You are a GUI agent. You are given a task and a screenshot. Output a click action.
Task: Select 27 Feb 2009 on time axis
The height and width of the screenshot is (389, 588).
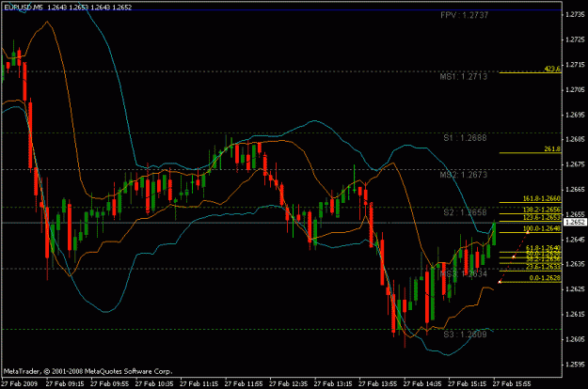(20, 383)
